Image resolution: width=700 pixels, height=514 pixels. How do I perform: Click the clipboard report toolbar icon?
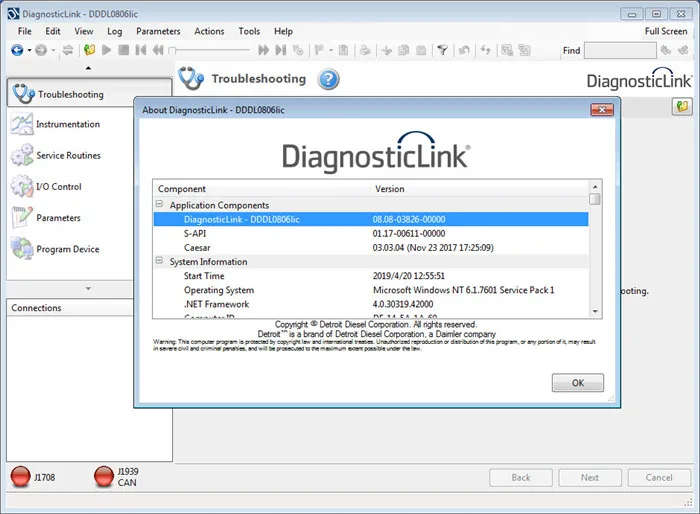343,50
